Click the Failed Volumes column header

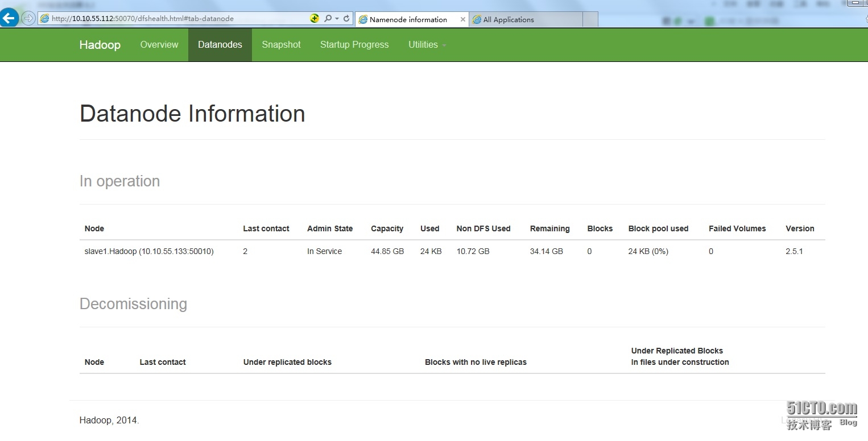coord(737,228)
